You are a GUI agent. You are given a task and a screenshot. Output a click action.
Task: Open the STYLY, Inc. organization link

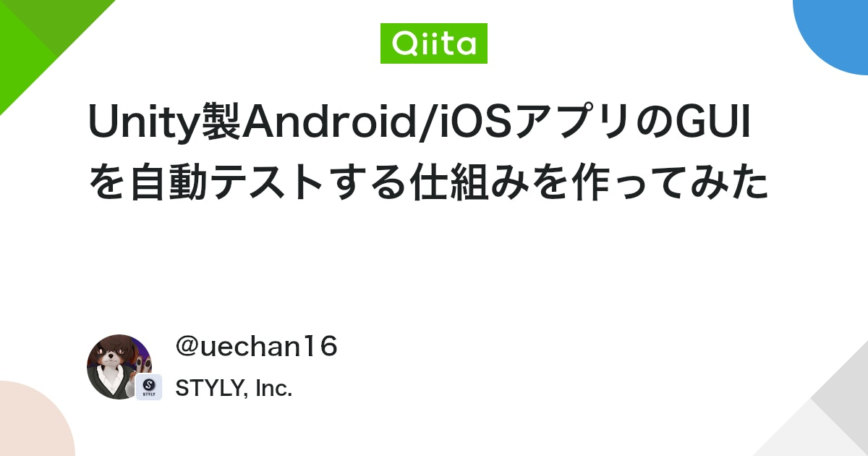tap(234, 388)
